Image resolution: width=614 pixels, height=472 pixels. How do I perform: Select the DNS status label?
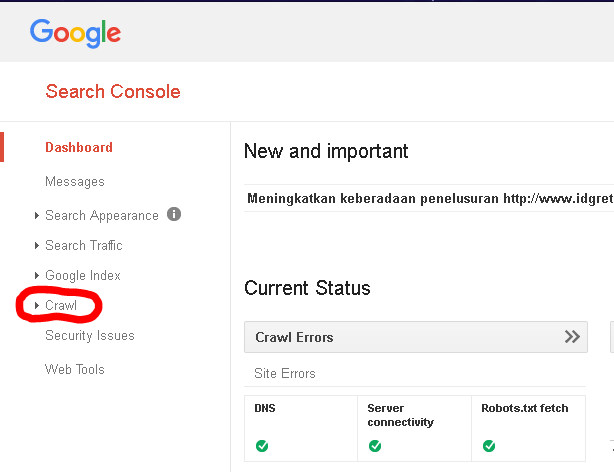click(x=265, y=408)
